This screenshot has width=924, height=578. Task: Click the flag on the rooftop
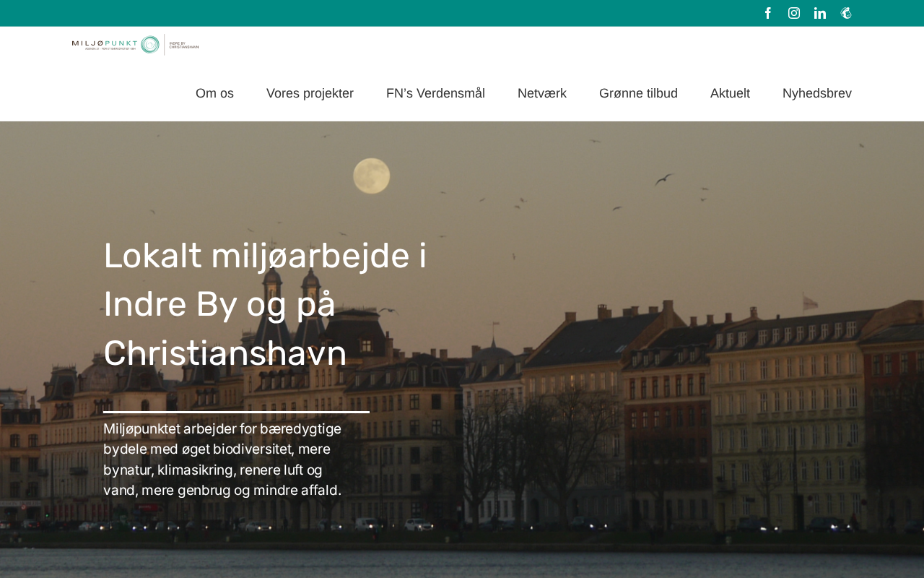811,303
